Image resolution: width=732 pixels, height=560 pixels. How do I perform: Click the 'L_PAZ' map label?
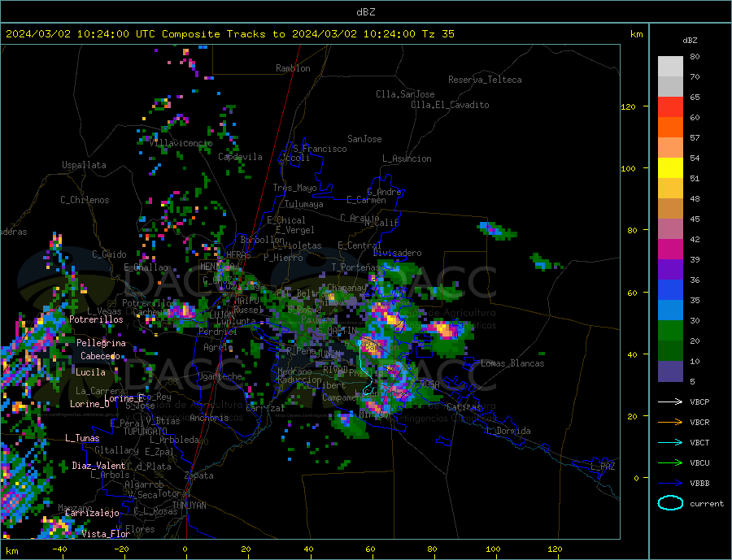603,467
